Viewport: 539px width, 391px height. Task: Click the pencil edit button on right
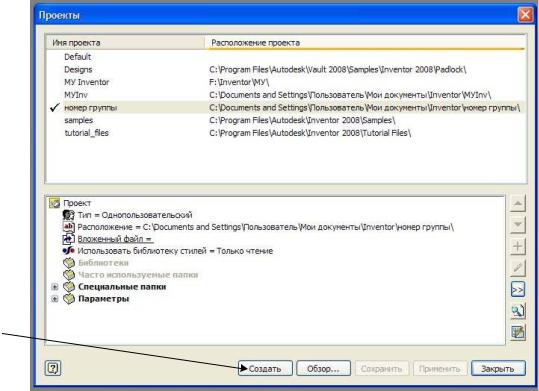point(518,268)
